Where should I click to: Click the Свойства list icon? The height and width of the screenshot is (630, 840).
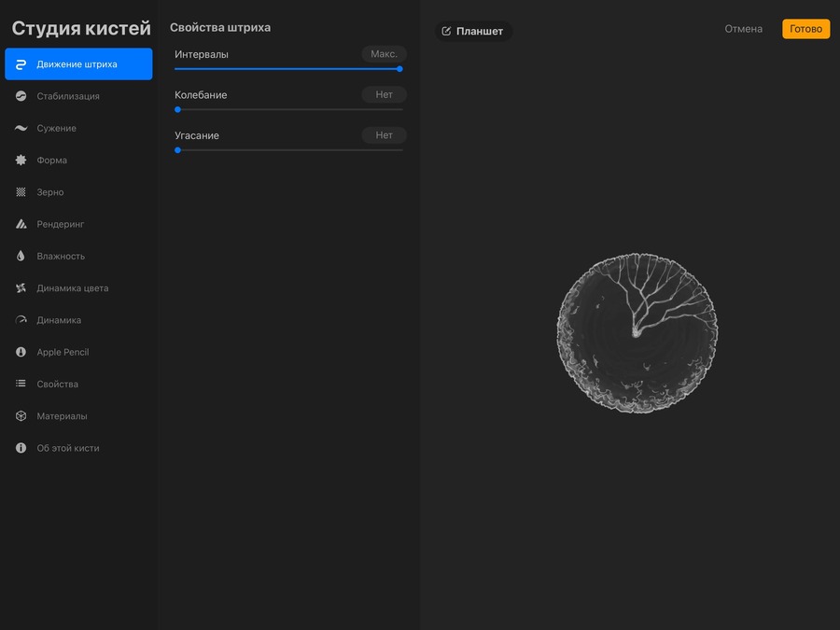[21, 384]
